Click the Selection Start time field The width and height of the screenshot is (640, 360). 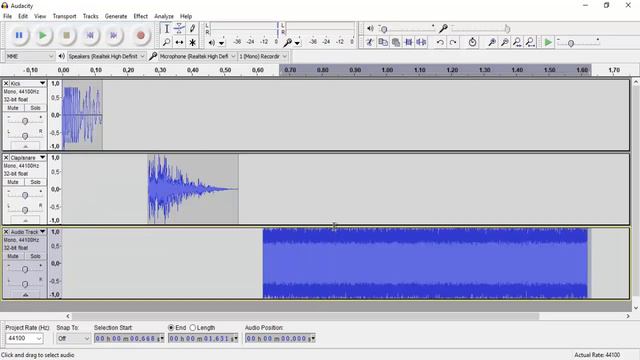[x=129, y=338]
